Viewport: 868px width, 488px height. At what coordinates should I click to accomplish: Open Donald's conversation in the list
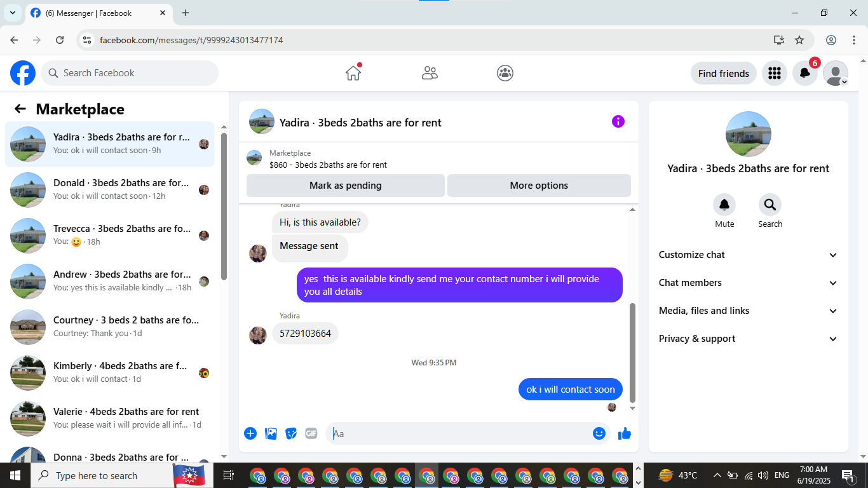point(110,190)
